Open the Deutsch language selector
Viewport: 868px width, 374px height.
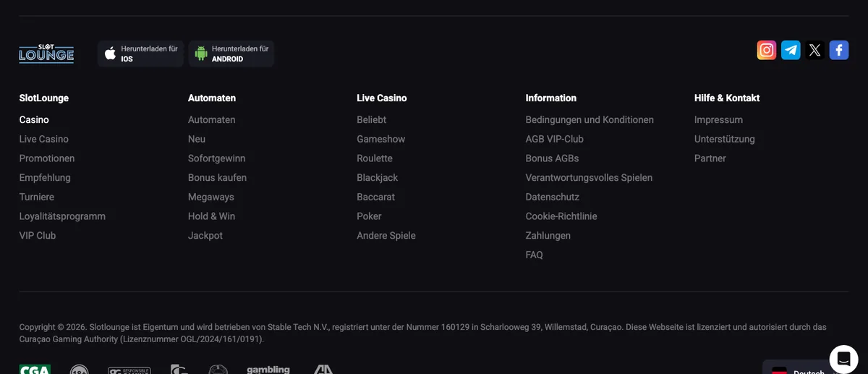[800, 368]
